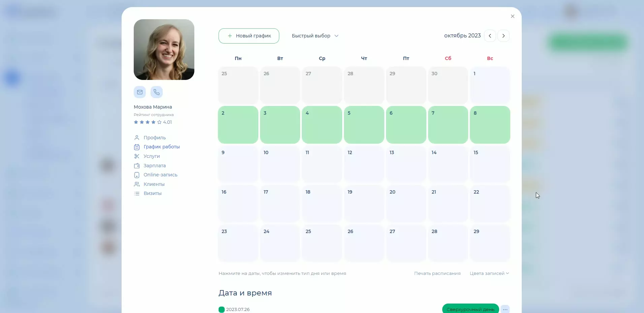This screenshot has height=313, width=644.
Task: Go to next month with right arrow
Action: (504, 36)
